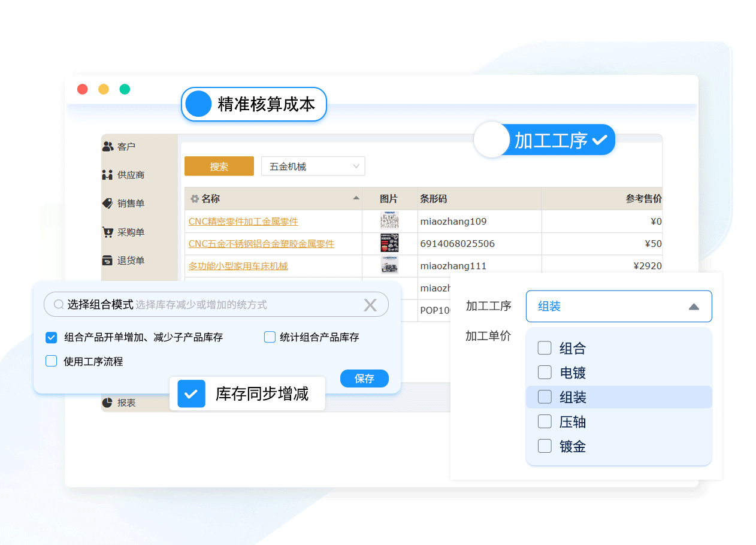Screen dimensions: 756x545
Task: Enable the 统计组合产品库存 checkbox
Action: coord(270,337)
